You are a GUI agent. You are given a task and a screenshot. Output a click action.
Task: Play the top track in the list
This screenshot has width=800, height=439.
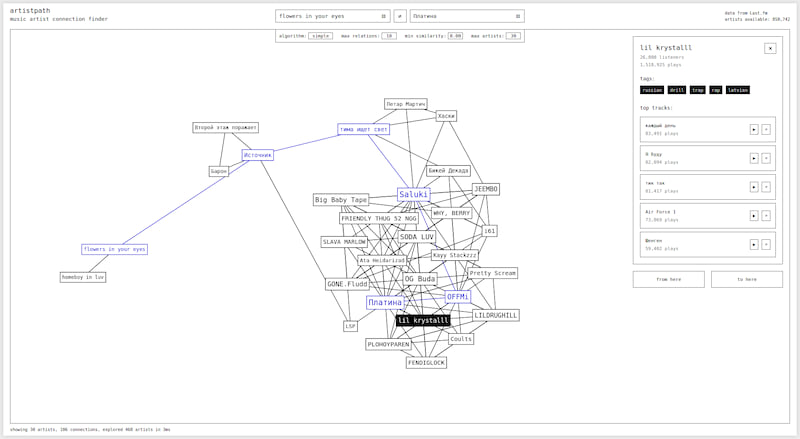coord(753,129)
